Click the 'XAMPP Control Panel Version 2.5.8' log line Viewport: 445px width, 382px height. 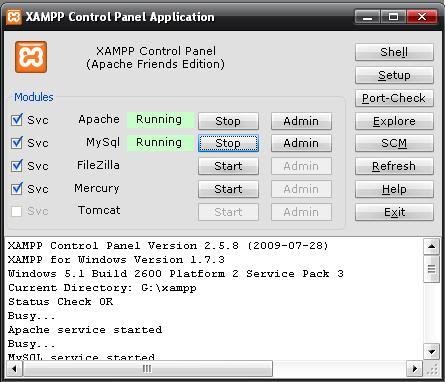(168, 246)
